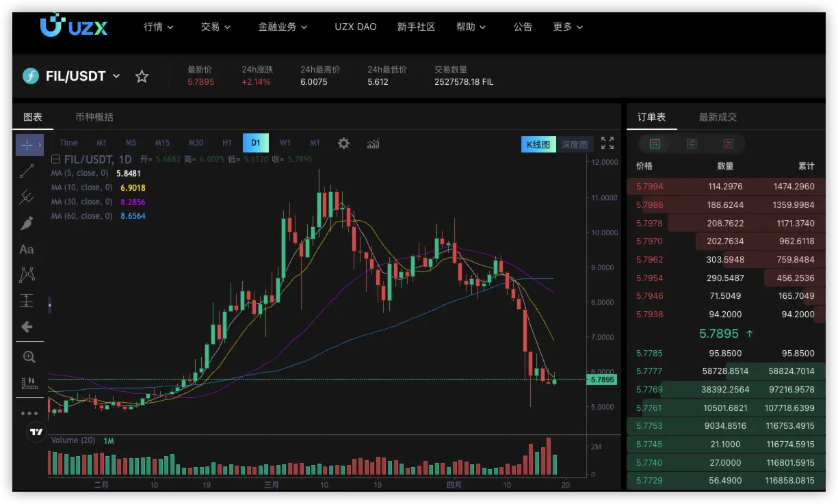Switch to the 订单表 tab

[x=651, y=117]
